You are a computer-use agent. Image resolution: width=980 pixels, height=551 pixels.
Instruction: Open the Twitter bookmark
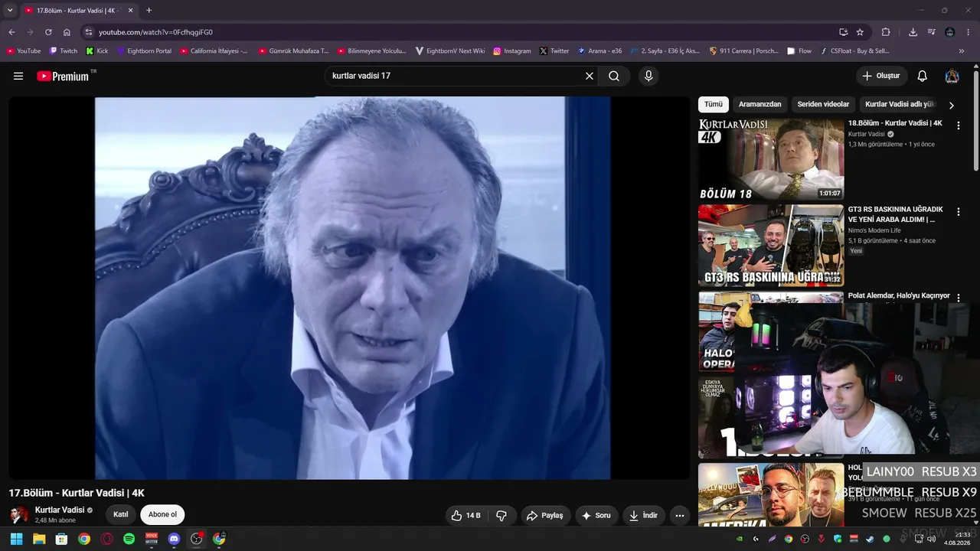(554, 51)
